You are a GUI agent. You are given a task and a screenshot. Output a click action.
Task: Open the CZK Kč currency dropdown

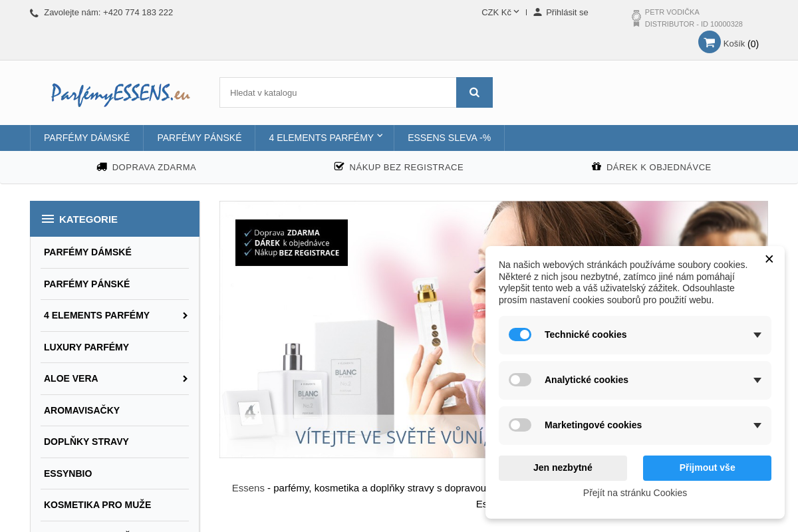tap(500, 12)
